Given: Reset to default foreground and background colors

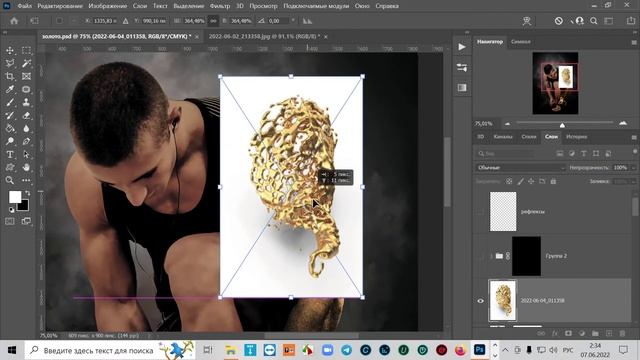Looking at the screenshot, I should [11, 210].
